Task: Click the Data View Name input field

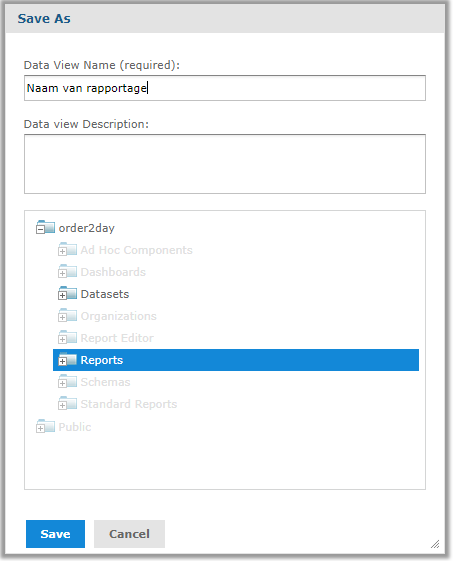Action: (x=225, y=88)
